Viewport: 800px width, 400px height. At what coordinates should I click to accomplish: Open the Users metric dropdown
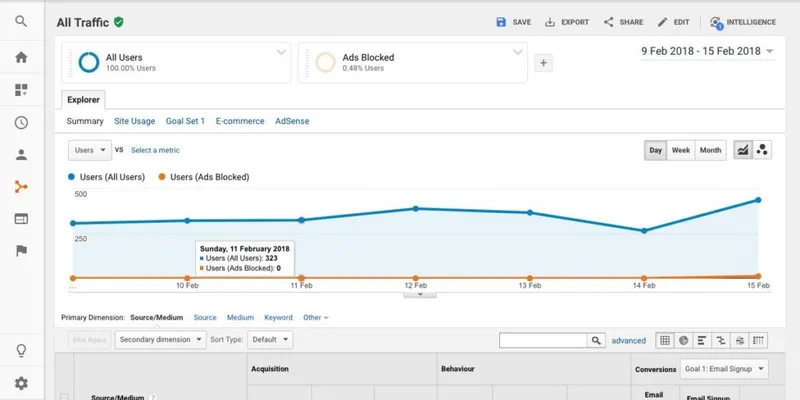(x=90, y=151)
